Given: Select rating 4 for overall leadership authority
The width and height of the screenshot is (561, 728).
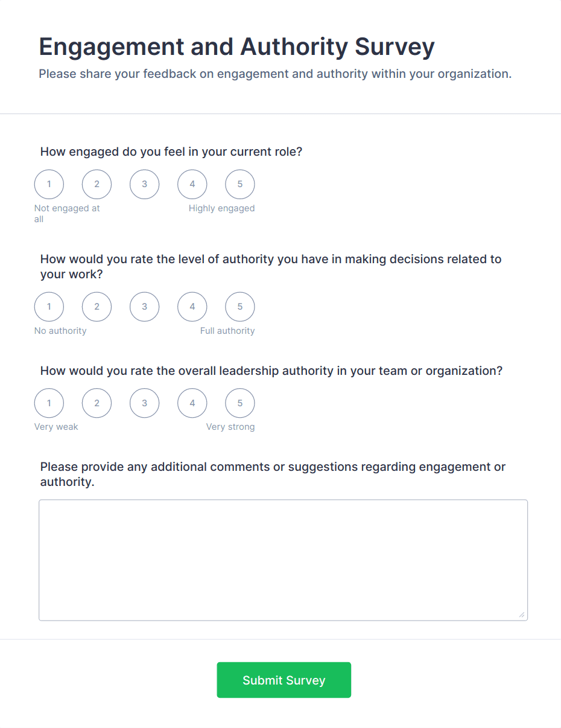Looking at the screenshot, I should pyautogui.click(x=192, y=403).
